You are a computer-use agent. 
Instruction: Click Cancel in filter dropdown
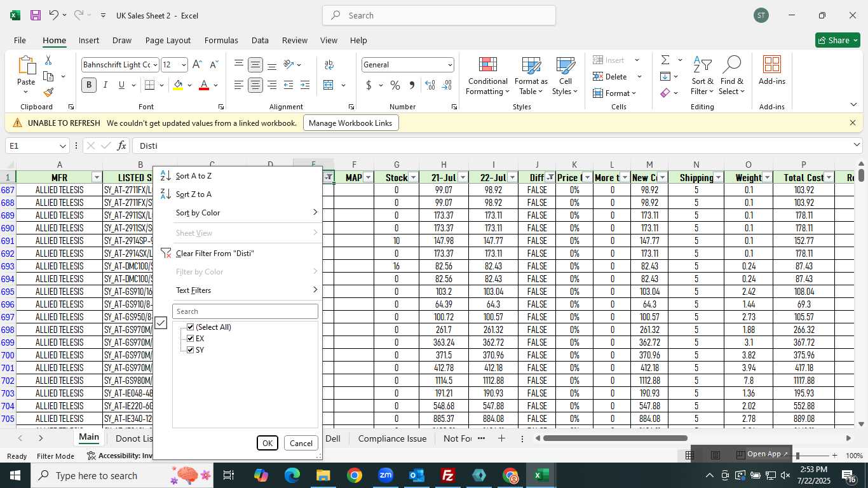[x=301, y=444]
